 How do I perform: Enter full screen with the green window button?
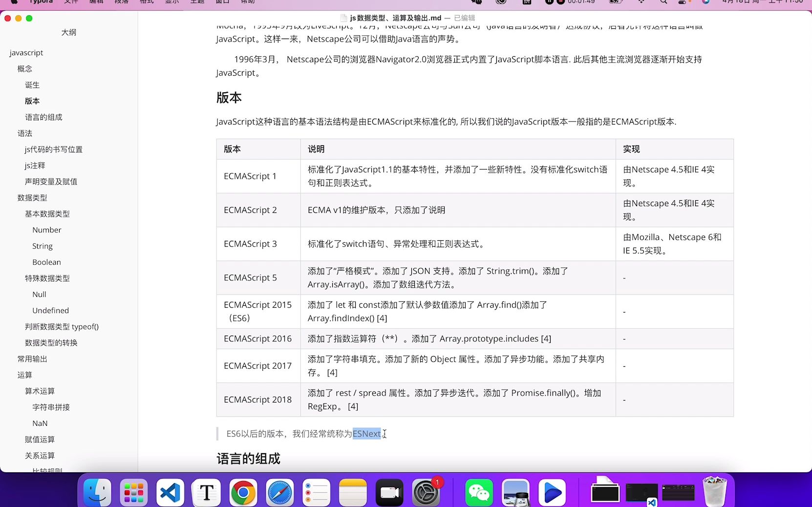coord(29,18)
